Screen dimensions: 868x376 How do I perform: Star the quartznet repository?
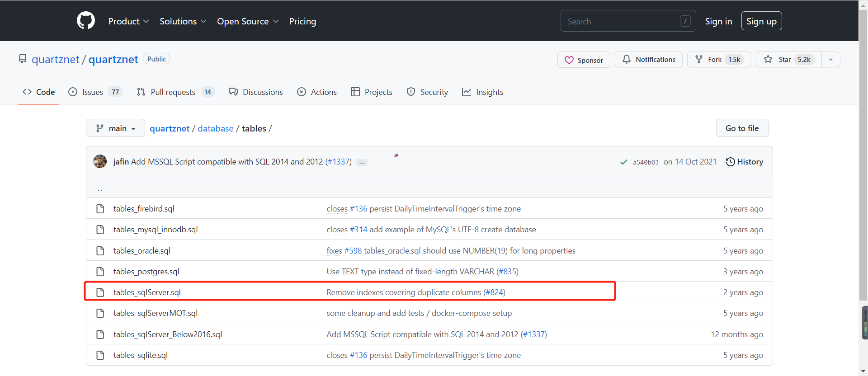click(x=788, y=60)
